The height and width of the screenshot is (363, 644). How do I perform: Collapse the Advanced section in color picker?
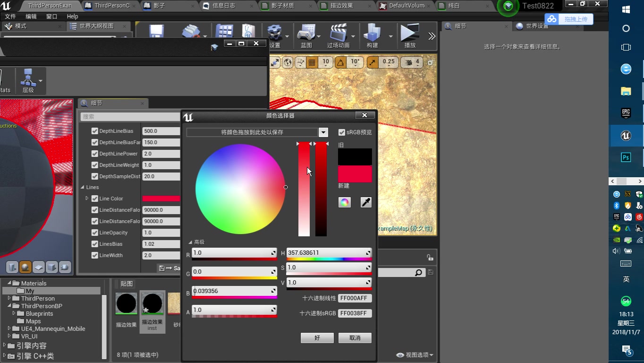pyautogui.click(x=190, y=242)
